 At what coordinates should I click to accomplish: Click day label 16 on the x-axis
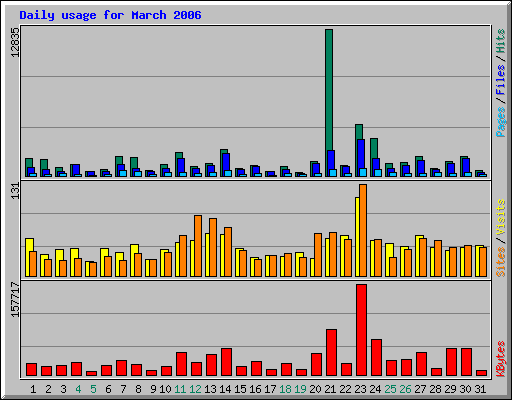coord(255,389)
